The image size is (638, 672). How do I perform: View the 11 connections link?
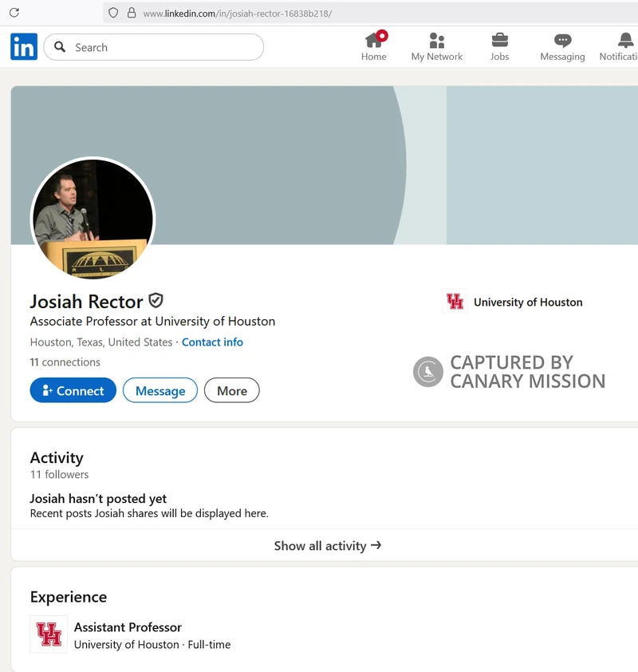point(65,362)
